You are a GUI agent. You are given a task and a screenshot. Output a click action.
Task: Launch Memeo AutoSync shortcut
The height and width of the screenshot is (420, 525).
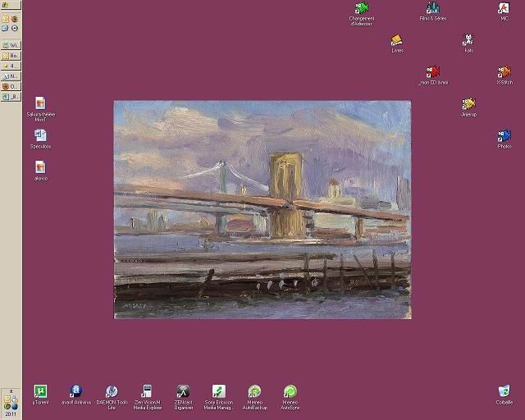pyautogui.click(x=290, y=397)
